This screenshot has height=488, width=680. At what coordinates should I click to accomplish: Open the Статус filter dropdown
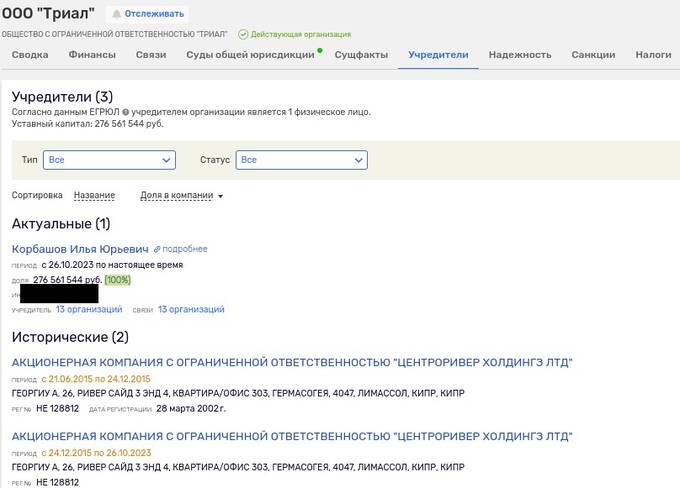tap(302, 160)
